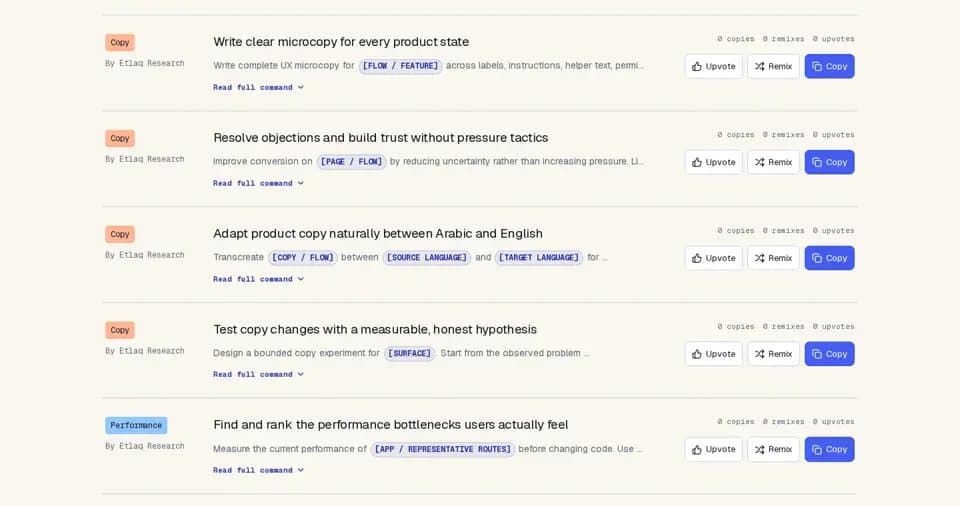Upvote the microcopy for every product state command
Viewport: 960px width, 506px height.
point(713,66)
